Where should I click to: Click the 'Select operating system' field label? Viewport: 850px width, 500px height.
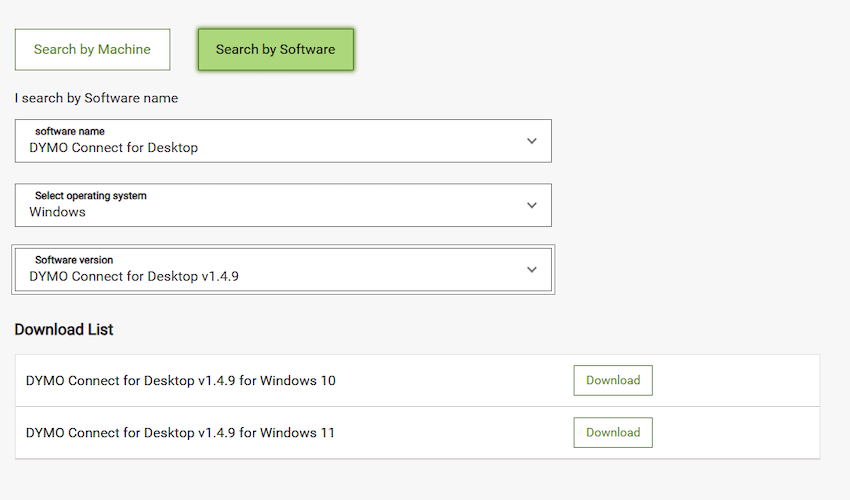[x=90, y=195]
